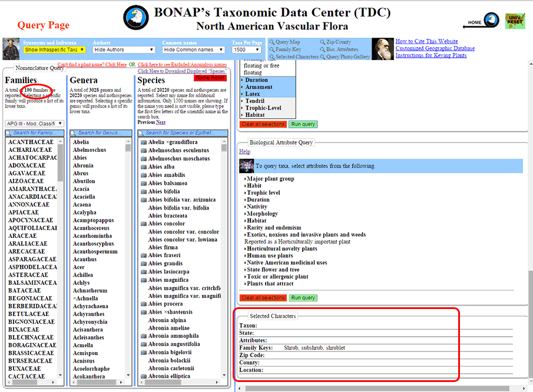The image size is (533, 392).
Task: Click the bald eagle logo beside the title
Action: pyautogui.click(x=136, y=18)
